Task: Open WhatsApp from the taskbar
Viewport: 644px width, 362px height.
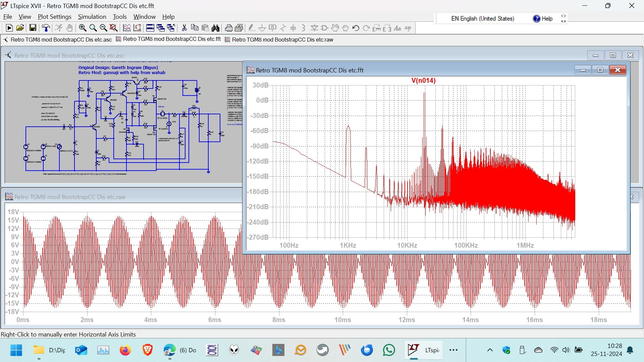Action: (389, 350)
